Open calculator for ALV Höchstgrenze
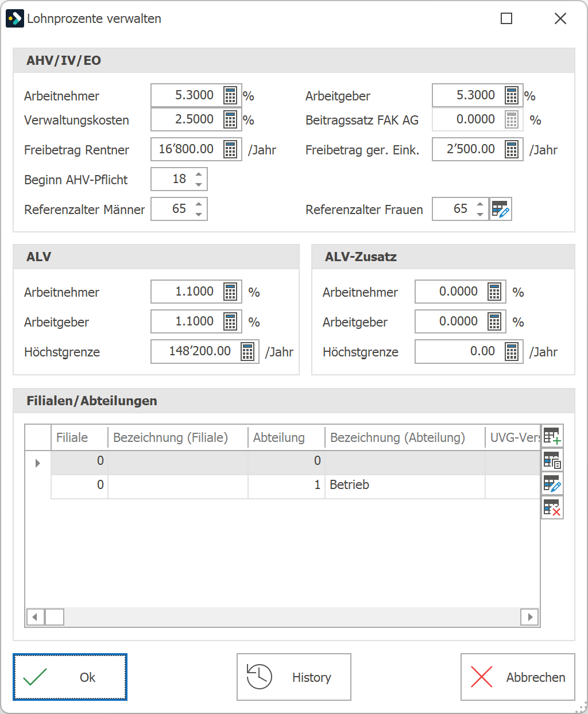Screen dimensions: 588x714 tap(247, 351)
